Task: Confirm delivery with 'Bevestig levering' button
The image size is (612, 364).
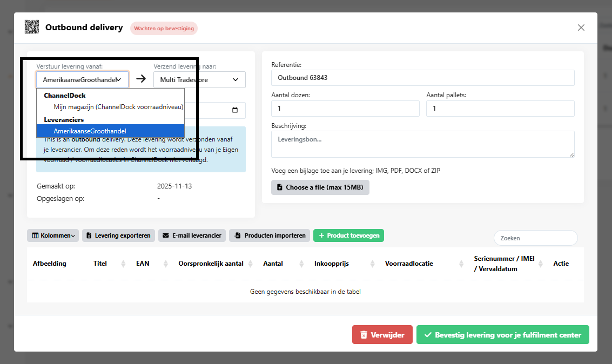Action: pyautogui.click(x=502, y=335)
